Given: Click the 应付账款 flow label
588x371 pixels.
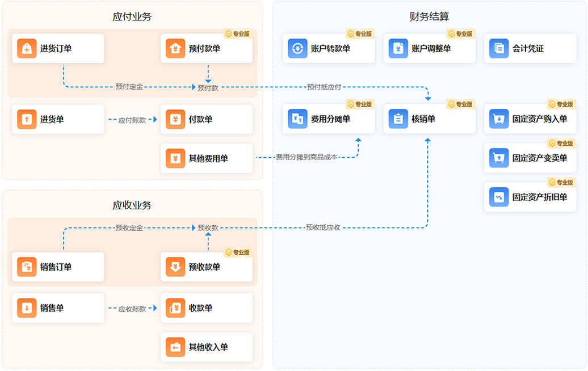Looking at the screenshot, I should [x=132, y=120].
